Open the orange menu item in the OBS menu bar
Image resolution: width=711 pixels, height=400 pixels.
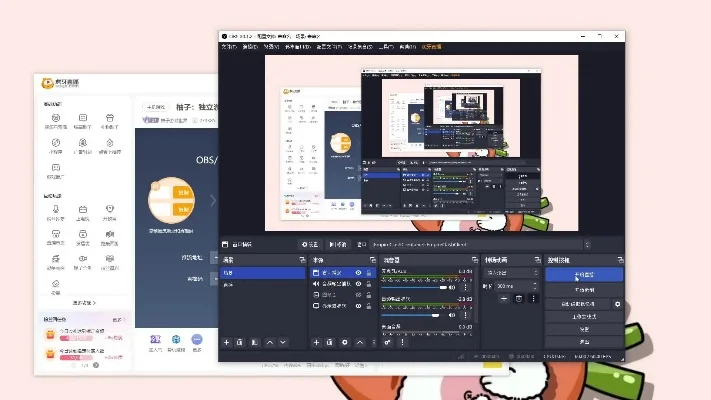(x=431, y=47)
